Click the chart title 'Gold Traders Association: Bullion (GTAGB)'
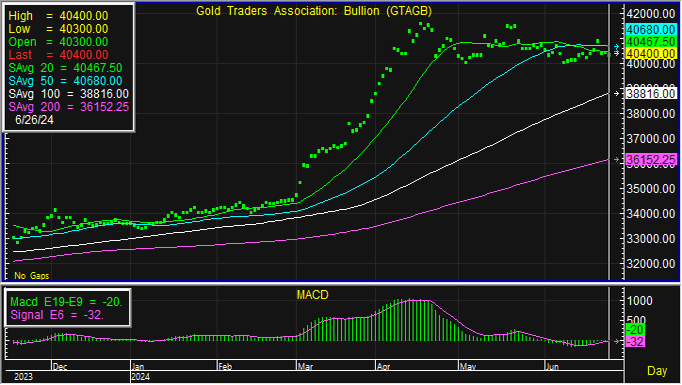Image resolution: width=682 pixels, height=385 pixels. pos(314,11)
